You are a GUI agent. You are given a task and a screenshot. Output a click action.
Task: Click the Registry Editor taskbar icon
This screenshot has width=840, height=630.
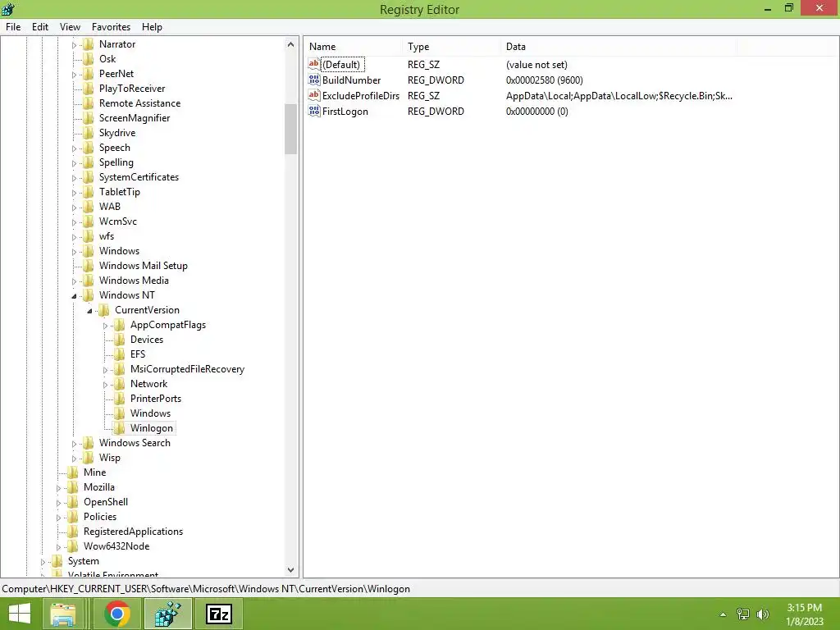[x=167, y=614]
